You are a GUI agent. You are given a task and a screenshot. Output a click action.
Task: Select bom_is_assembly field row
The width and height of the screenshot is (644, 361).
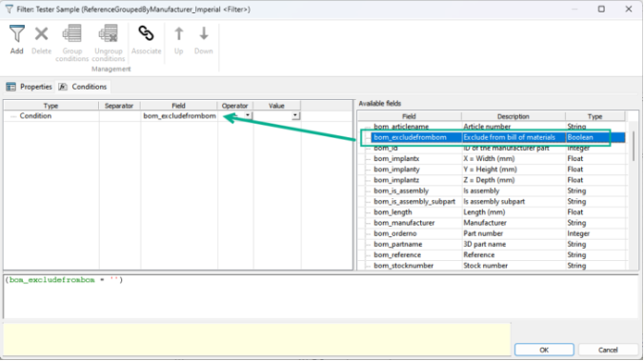click(493, 191)
